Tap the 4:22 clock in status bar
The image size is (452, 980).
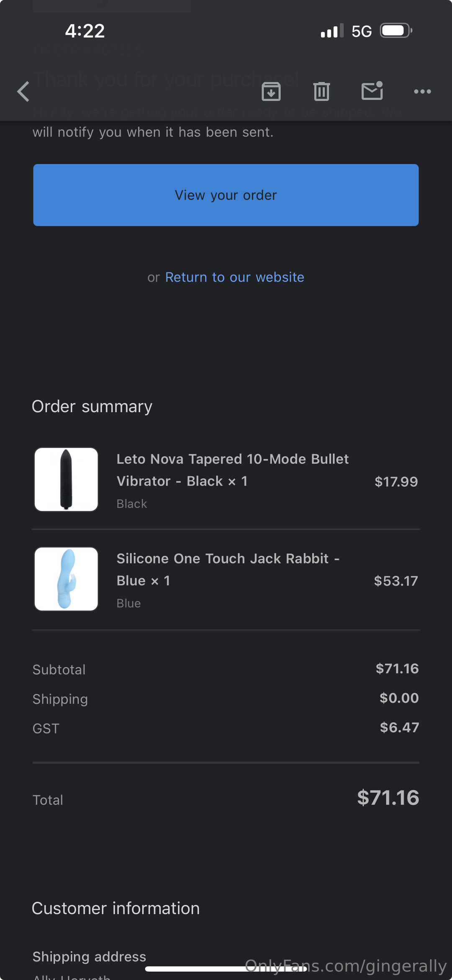(x=85, y=31)
